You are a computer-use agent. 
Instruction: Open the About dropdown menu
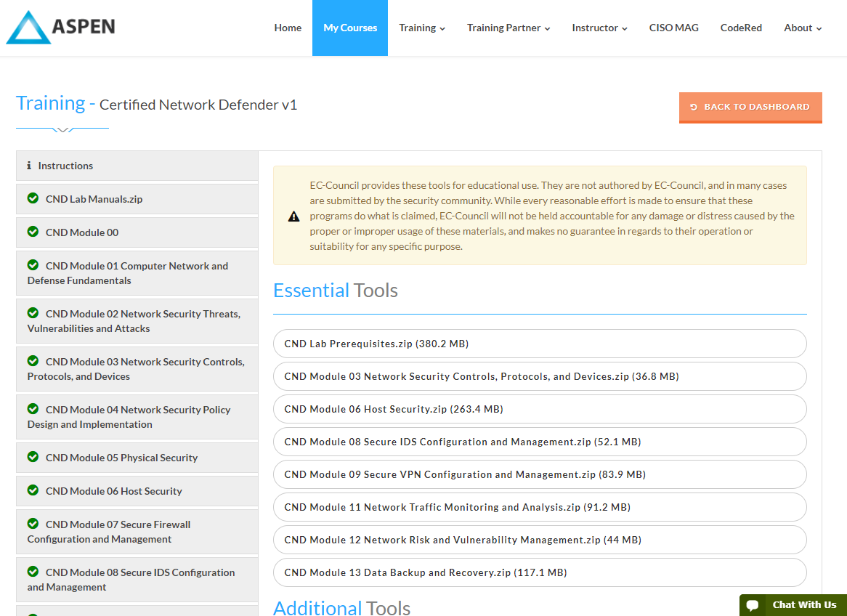(x=803, y=28)
